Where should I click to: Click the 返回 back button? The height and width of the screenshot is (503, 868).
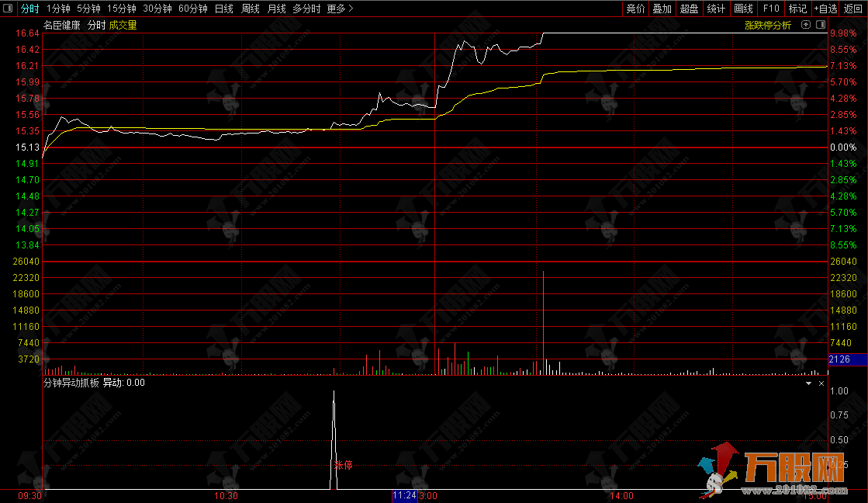853,9
